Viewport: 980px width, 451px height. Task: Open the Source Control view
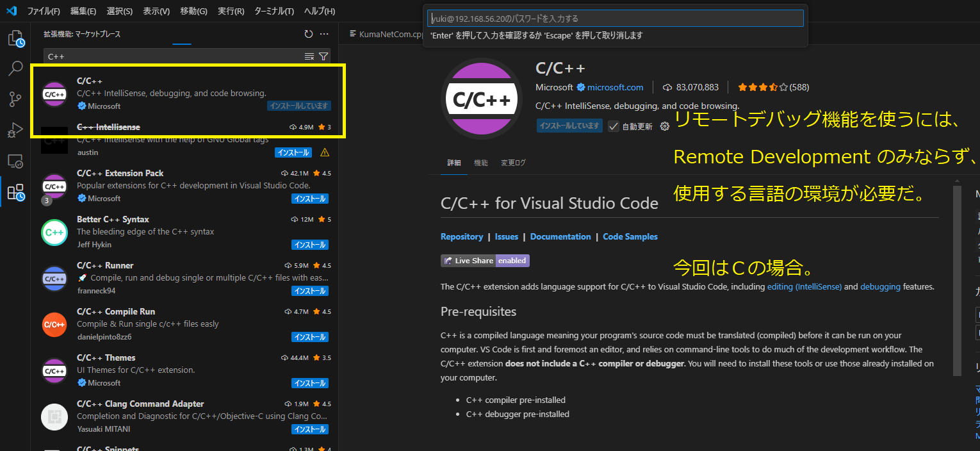pos(15,99)
